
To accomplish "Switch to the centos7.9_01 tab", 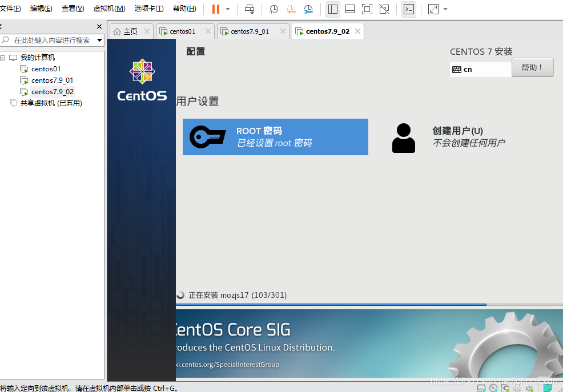I will 250,31.
